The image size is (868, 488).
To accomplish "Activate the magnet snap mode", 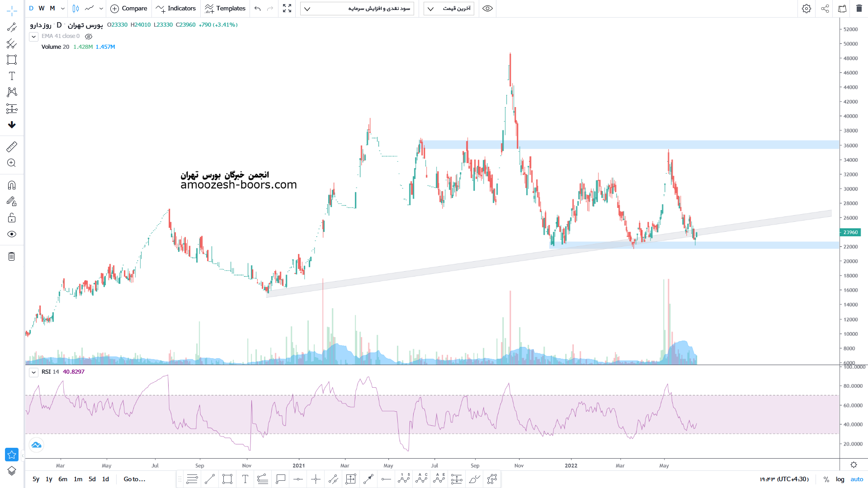I will pyautogui.click(x=12, y=185).
